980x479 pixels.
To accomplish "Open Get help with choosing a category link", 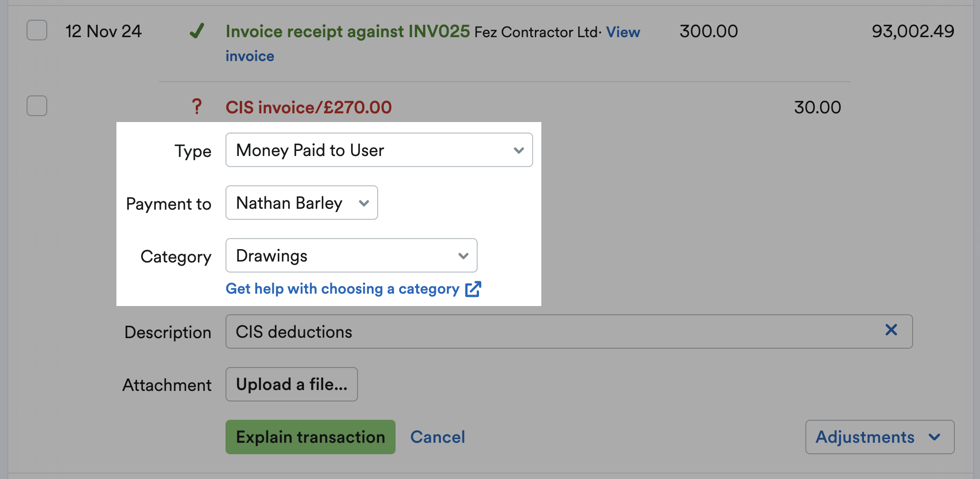I will tap(342, 289).
